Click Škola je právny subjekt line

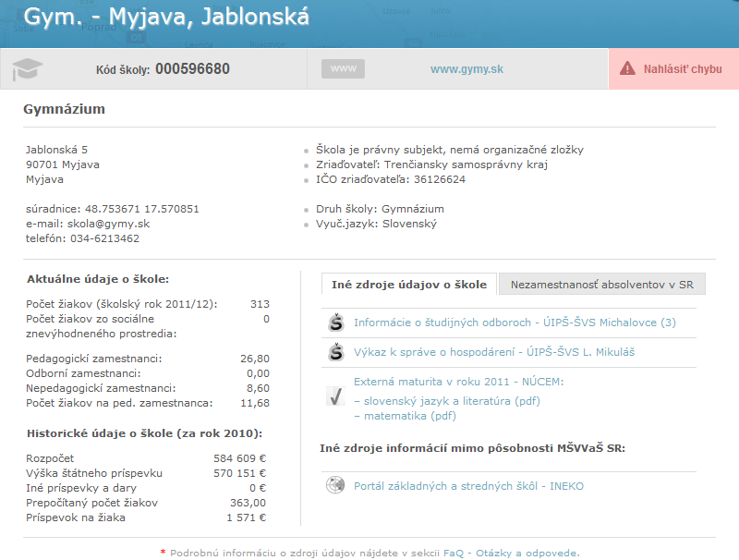coord(450,150)
